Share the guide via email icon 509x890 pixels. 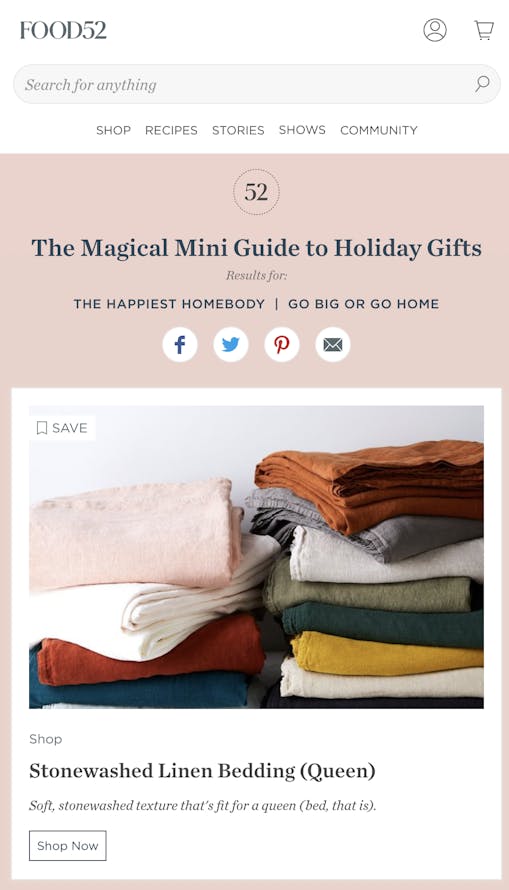click(333, 344)
